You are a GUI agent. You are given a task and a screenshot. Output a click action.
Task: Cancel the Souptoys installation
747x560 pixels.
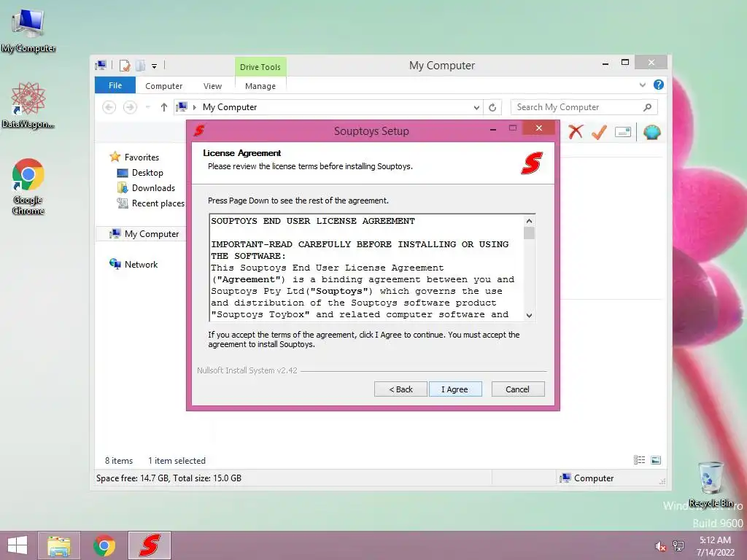[517, 389]
